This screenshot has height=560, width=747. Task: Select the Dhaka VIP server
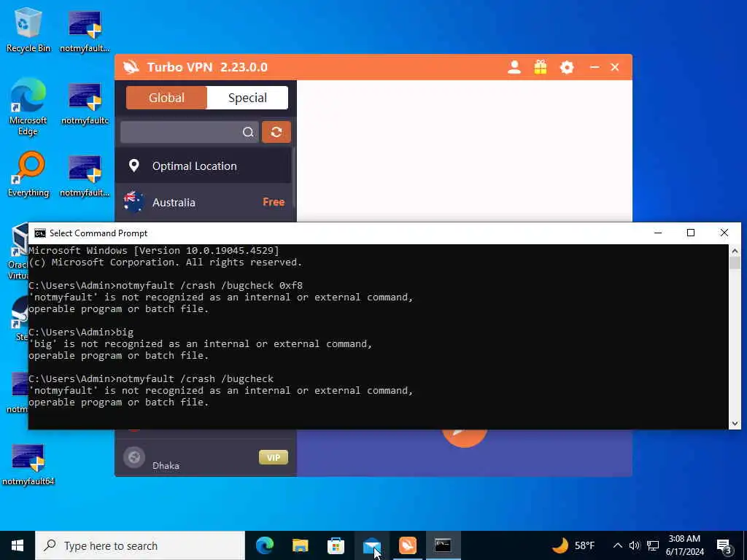(205, 458)
